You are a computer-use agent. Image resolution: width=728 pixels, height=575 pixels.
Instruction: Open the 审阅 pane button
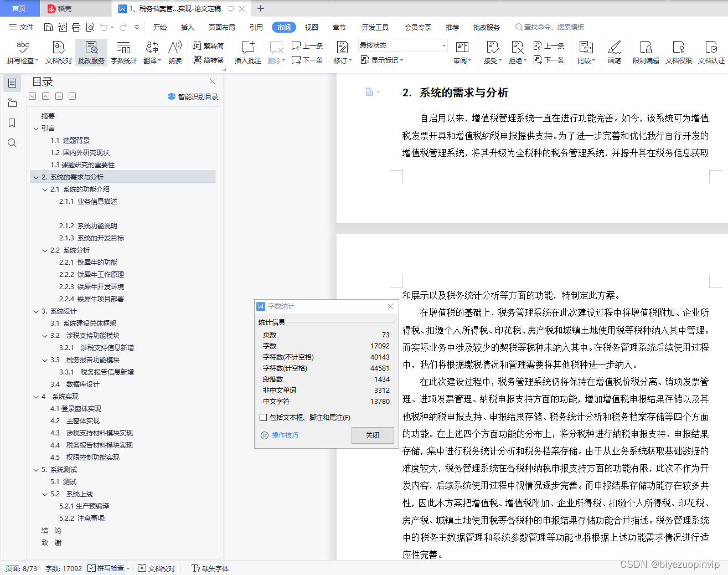point(462,53)
